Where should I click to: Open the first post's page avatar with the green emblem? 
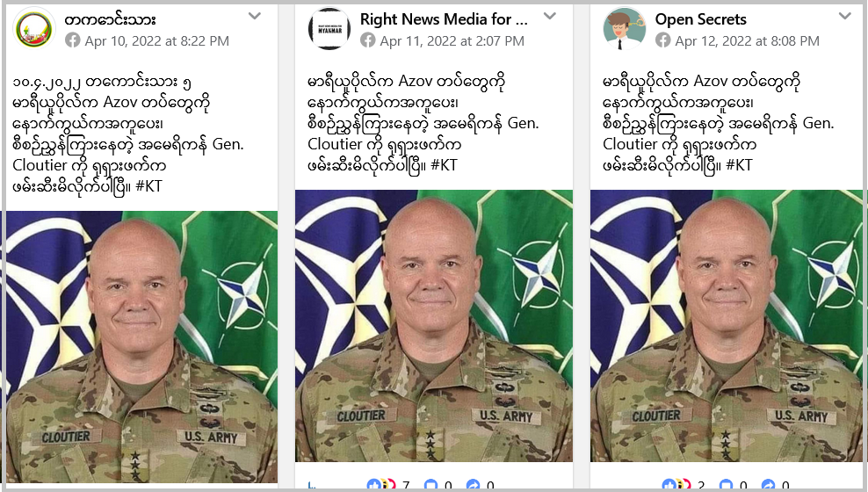pyautogui.click(x=34, y=28)
